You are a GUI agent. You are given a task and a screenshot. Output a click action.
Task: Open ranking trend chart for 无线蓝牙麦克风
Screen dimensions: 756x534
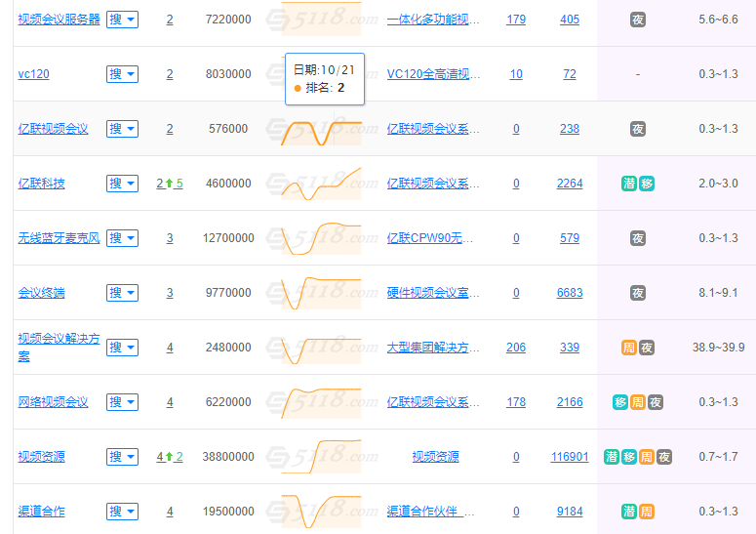coord(321,238)
